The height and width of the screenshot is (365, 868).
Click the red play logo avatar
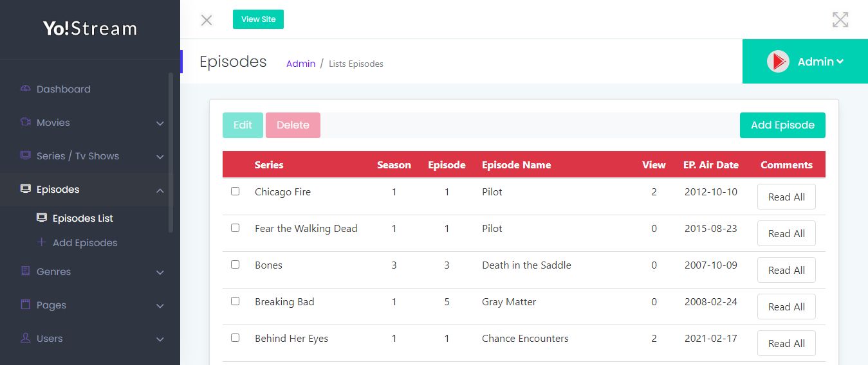click(x=778, y=62)
